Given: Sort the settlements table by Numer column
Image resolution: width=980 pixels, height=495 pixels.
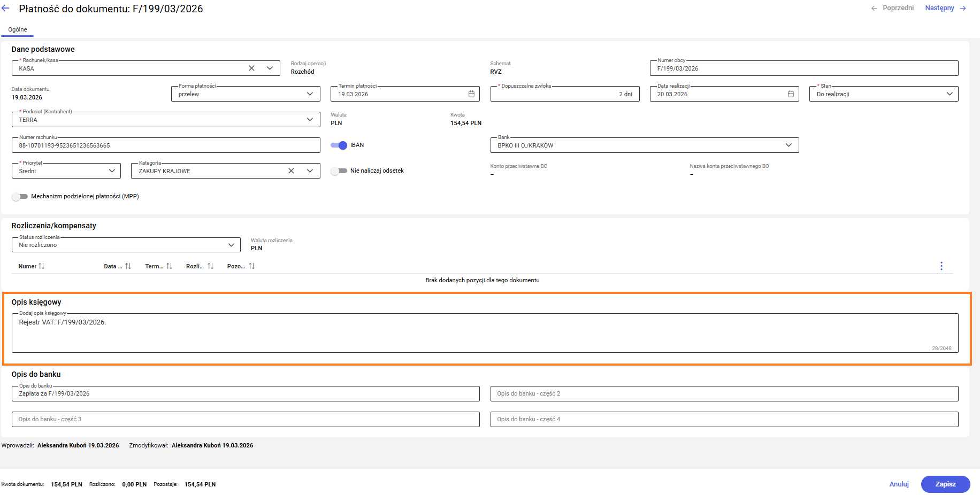Looking at the screenshot, I should pos(42,266).
